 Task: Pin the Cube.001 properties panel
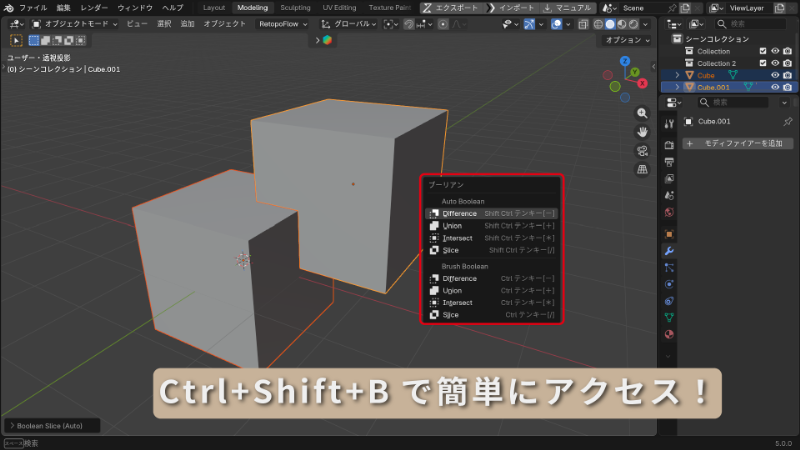787,122
